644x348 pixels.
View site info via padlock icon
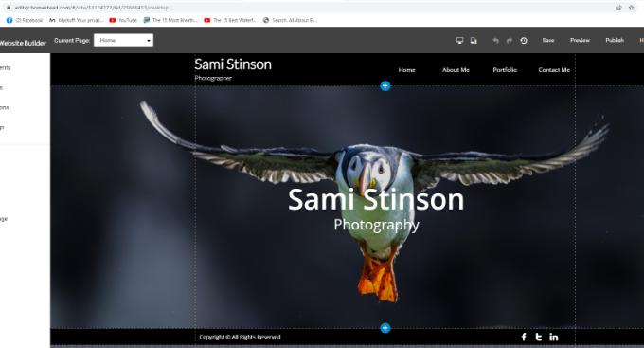9,8
